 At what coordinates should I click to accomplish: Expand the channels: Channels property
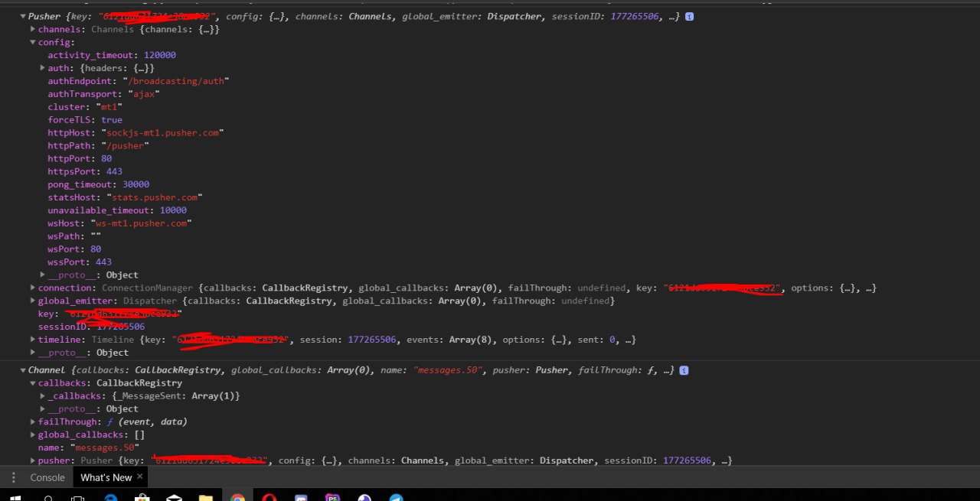pos(32,29)
